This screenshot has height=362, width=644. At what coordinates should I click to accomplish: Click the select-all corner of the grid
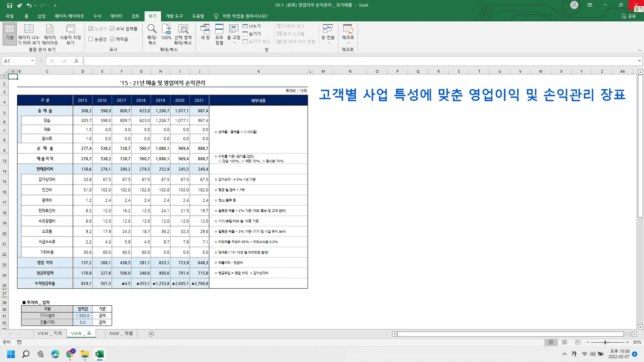click(5, 71)
